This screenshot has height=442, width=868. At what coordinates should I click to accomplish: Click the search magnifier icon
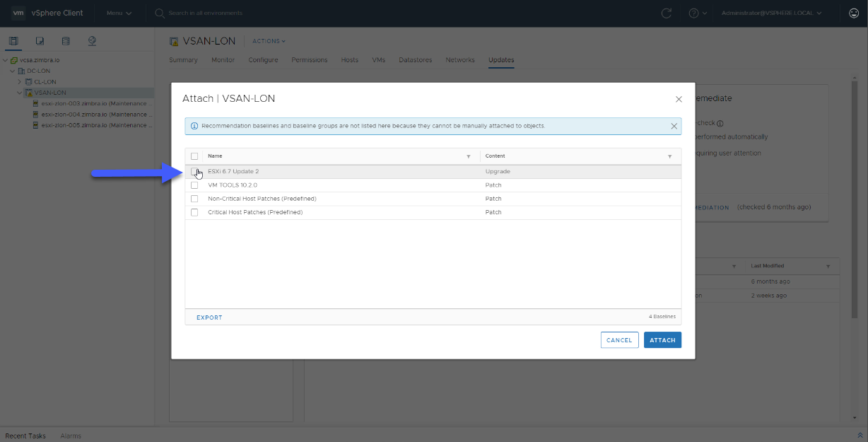(x=160, y=13)
